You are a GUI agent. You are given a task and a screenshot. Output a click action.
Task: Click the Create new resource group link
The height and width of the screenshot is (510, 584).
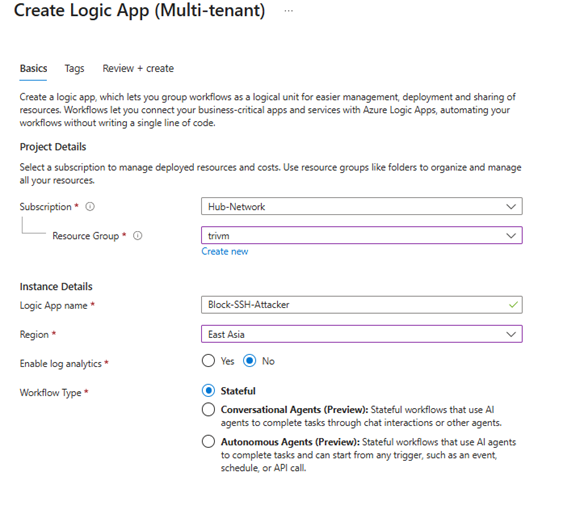225,251
